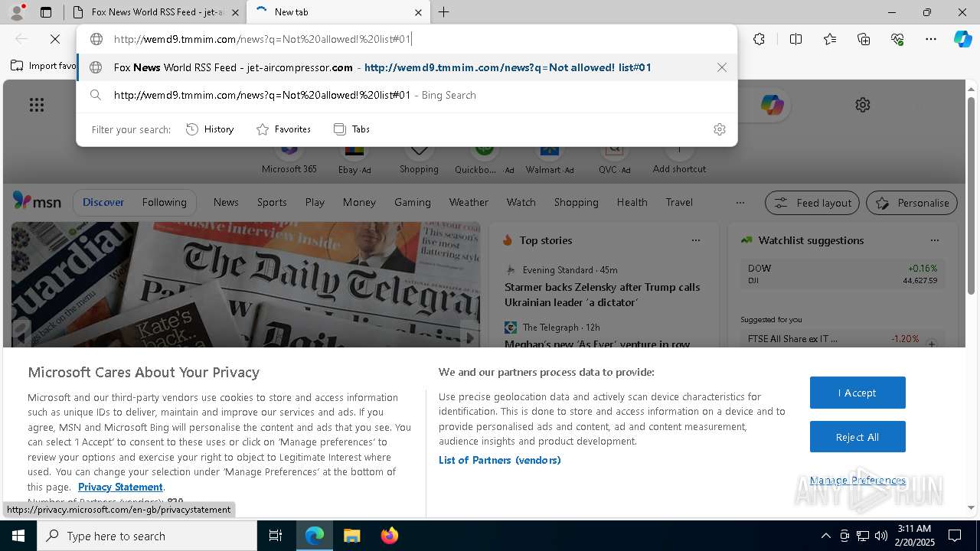Open File Explorer from taskbar
The image size is (980, 551).
click(351, 536)
